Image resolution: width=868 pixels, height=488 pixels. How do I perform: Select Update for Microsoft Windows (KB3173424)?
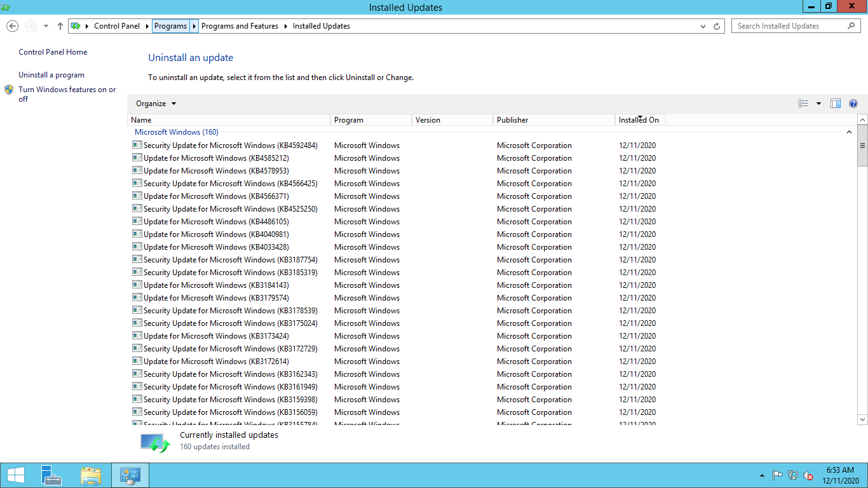216,336
